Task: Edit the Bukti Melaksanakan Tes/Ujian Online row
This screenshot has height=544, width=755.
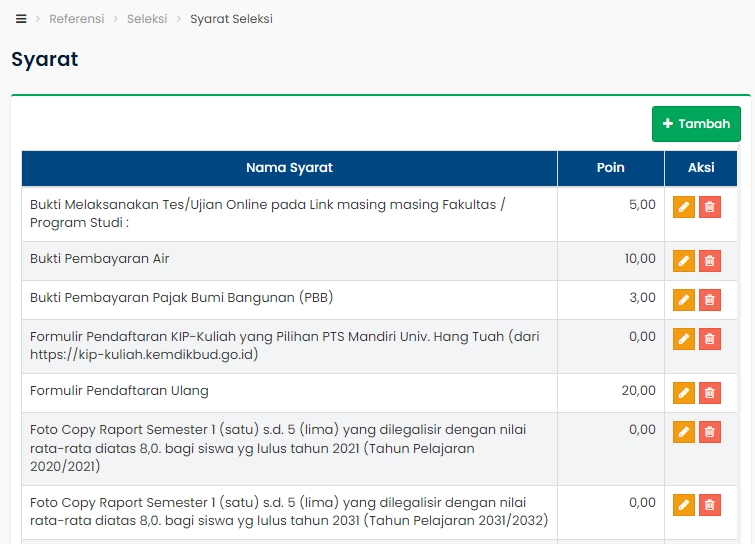Action: pos(684,207)
